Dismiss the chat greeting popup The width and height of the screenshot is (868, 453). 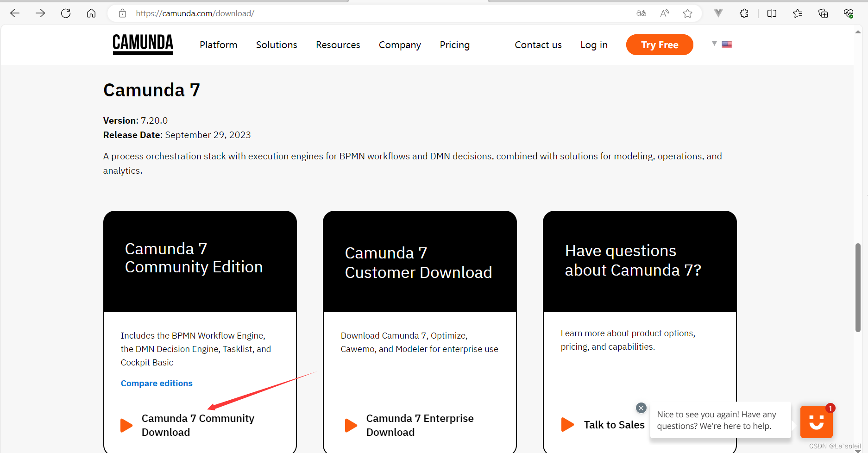(641, 408)
